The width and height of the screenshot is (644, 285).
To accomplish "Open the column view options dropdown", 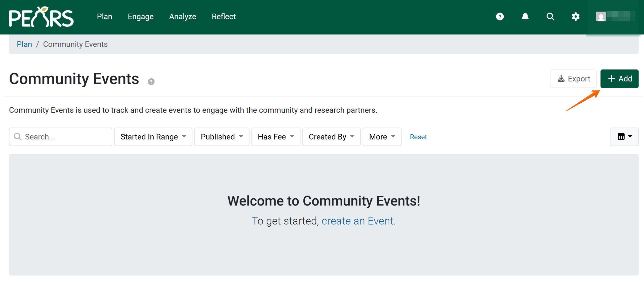I will point(624,137).
